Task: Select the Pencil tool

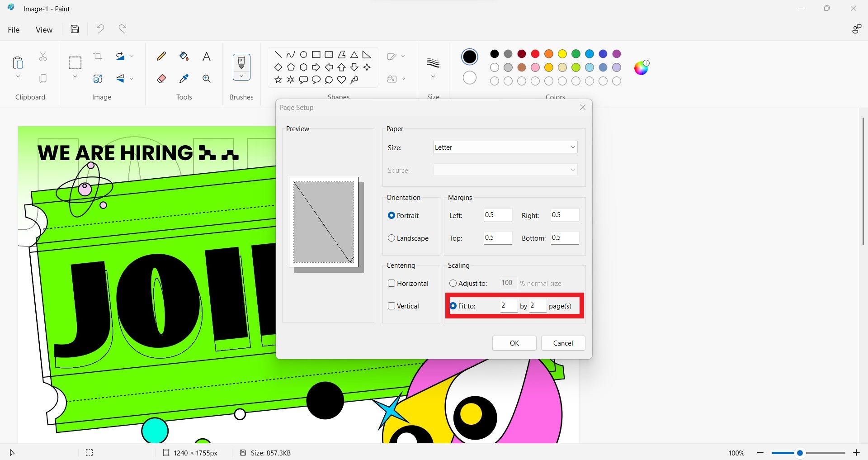Action: point(161,56)
